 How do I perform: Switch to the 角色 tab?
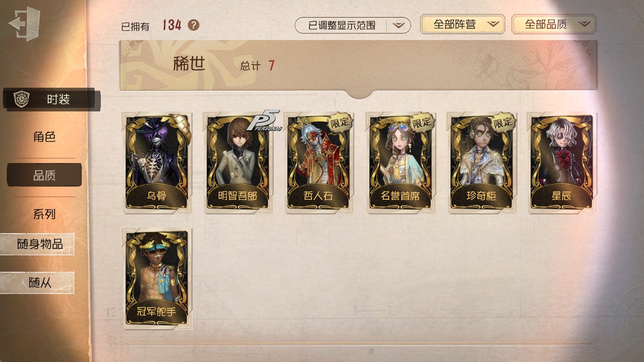point(44,137)
